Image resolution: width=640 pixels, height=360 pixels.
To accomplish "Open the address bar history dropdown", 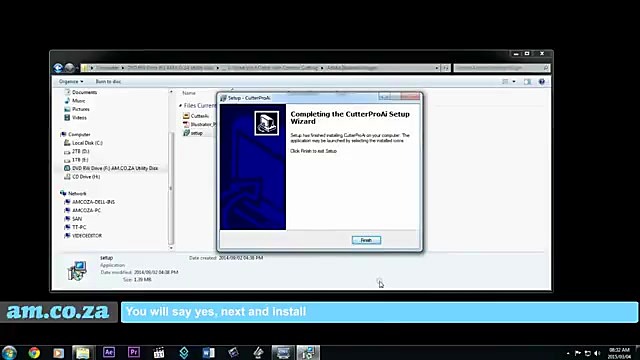I will tap(437, 68).
